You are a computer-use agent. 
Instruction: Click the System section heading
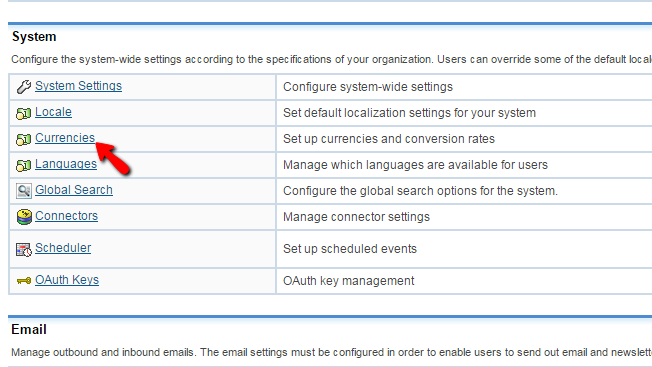click(x=34, y=37)
